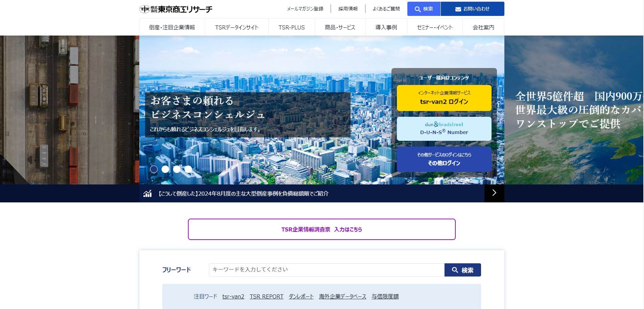Click 海外企業データベース keyword link

tap(343, 296)
